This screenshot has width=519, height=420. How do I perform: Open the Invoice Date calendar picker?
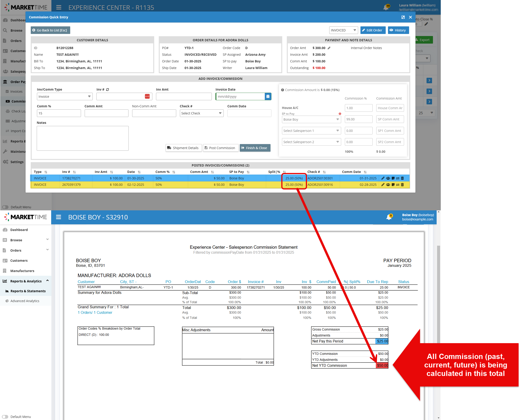tap(268, 97)
